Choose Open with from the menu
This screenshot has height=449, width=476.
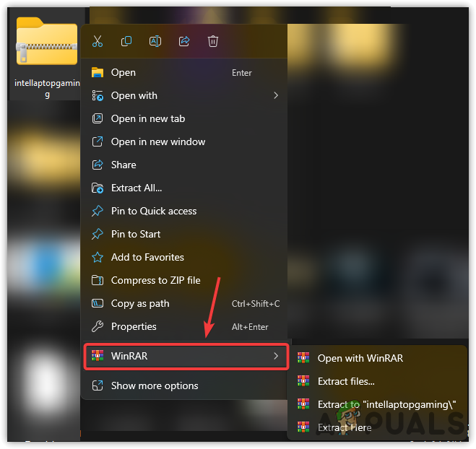tap(185, 95)
